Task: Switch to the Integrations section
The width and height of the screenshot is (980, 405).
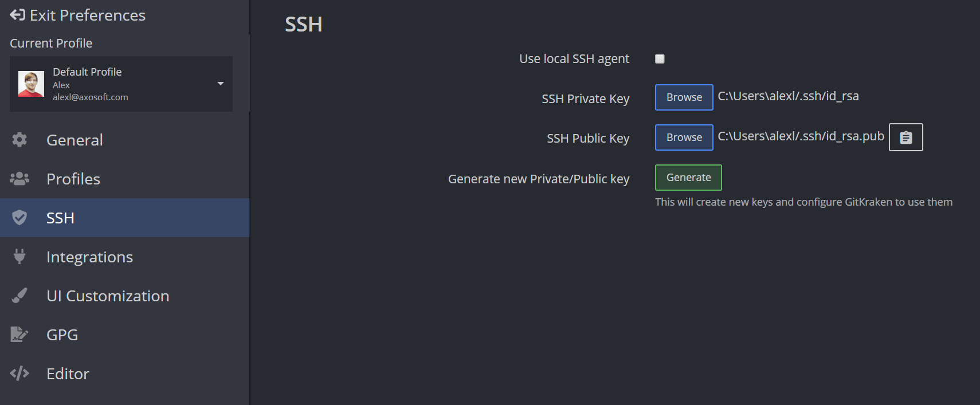Action: click(89, 257)
